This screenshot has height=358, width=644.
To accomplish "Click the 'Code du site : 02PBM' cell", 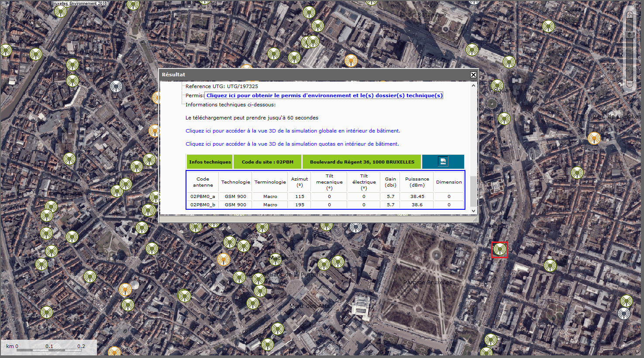I will pos(268,162).
